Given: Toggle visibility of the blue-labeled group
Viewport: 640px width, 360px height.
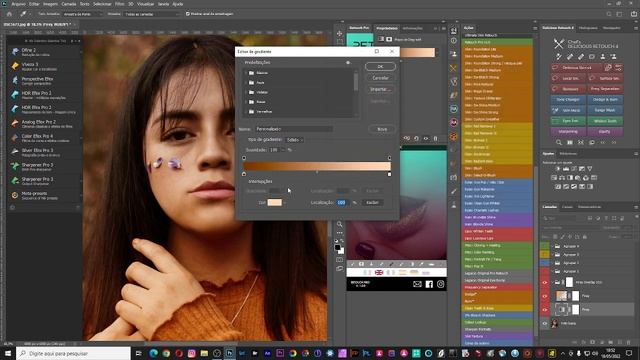Looking at the screenshot, I should [545, 263].
